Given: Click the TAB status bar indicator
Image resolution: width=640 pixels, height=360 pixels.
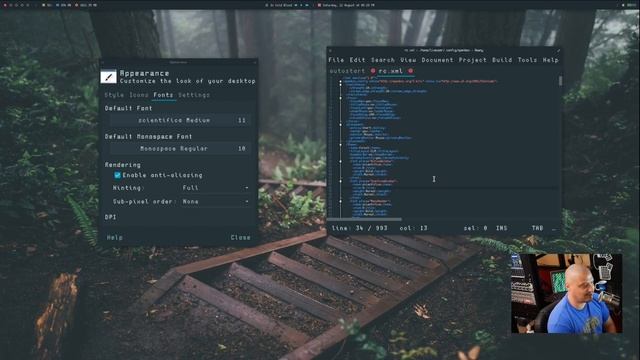Looking at the screenshot, I should coord(538,228).
